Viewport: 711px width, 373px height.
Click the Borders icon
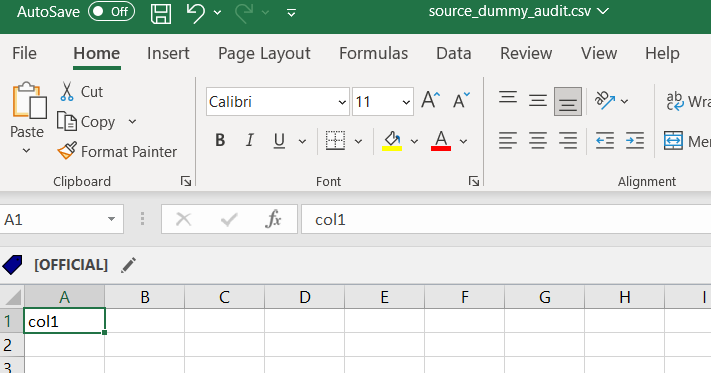pyautogui.click(x=335, y=140)
